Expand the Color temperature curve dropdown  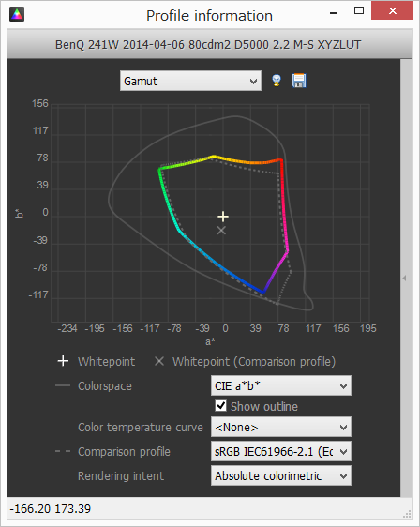(281, 428)
